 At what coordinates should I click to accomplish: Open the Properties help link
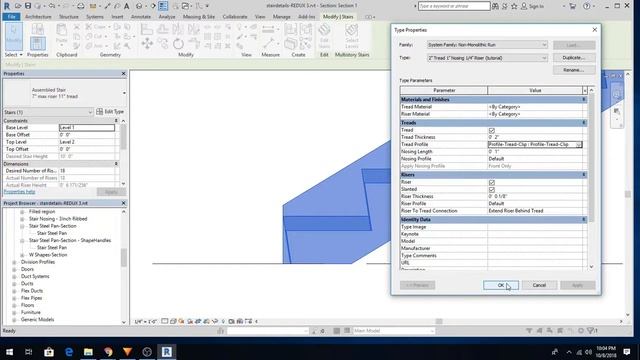[20, 191]
